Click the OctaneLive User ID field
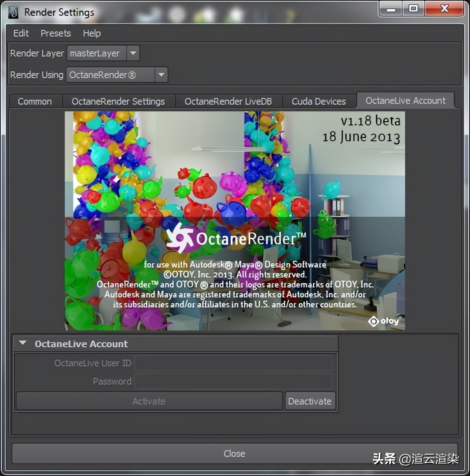The image size is (470, 476). coord(234,363)
